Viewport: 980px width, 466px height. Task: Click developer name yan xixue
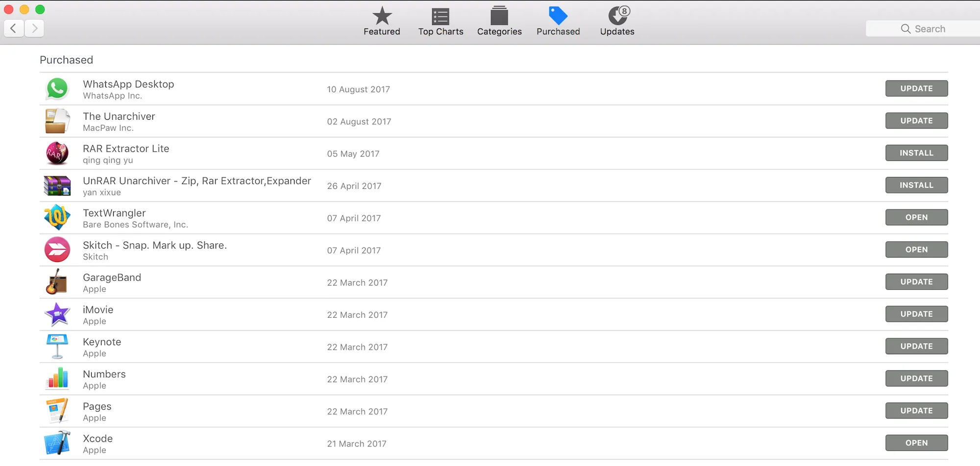click(102, 192)
